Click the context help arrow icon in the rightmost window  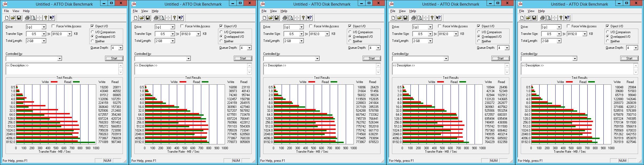click(567, 18)
